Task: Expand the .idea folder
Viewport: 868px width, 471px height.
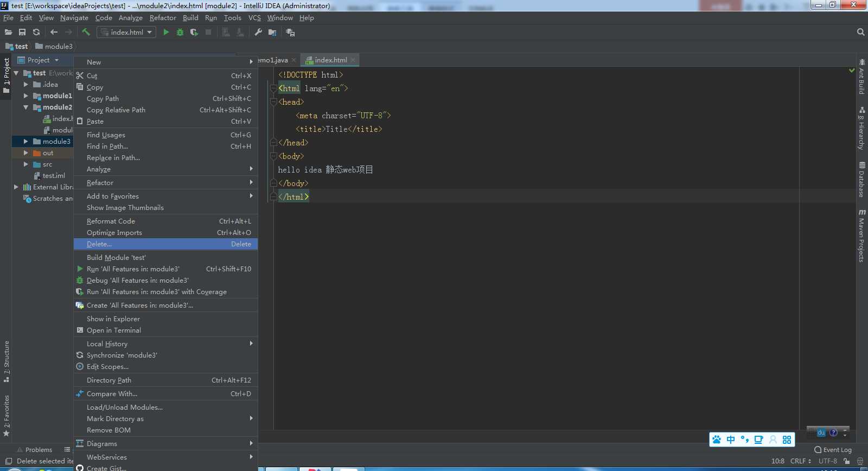Action: (25, 85)
